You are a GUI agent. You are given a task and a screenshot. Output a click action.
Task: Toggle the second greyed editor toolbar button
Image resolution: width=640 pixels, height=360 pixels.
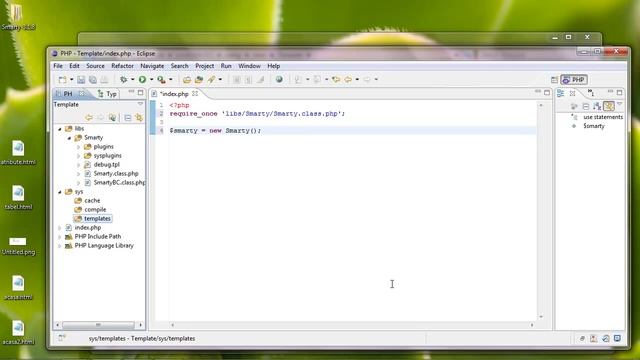[248, 80]
